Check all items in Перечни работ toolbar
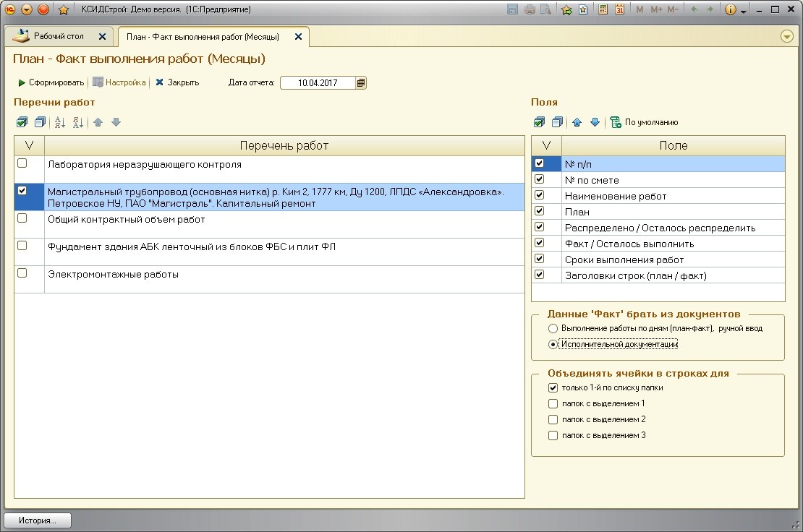This screenshot has width=803, height=532. point(22,122)
